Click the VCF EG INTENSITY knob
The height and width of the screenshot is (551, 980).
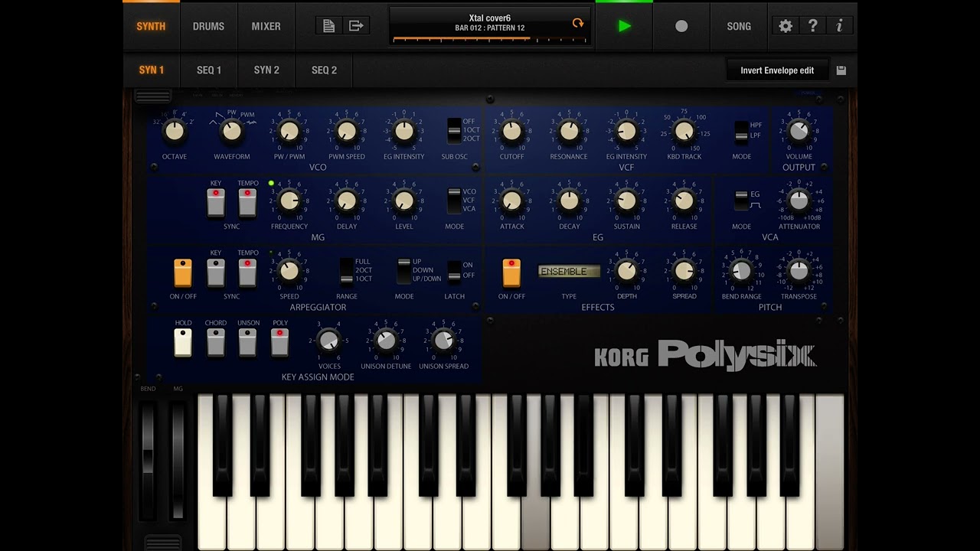(x=626, y=131)
